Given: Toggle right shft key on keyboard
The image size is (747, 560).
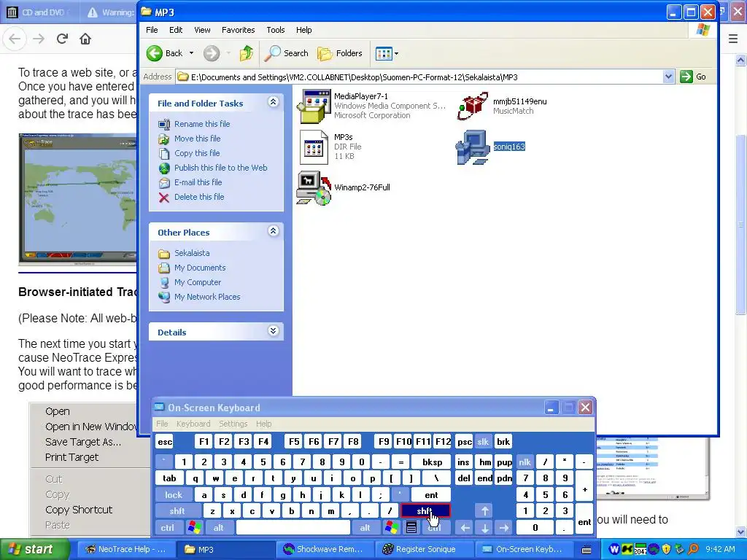Looking at the screenshot, I should pyautogui.click(x=425, y=511).
